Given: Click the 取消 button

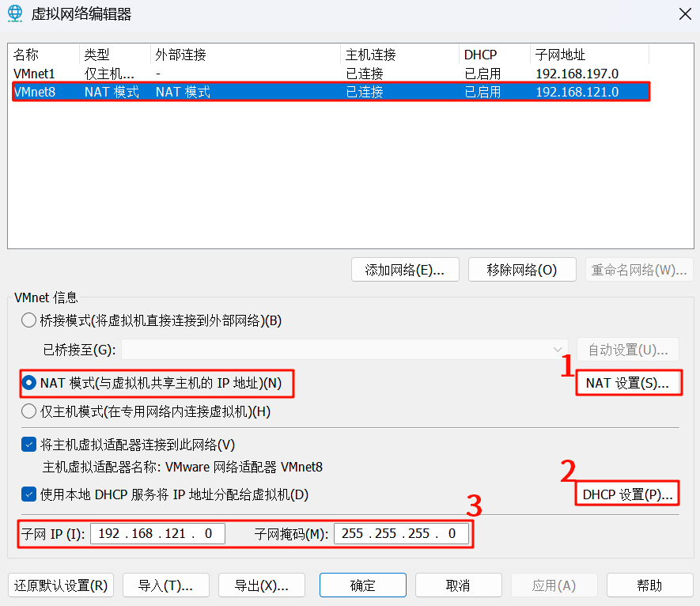Looking at the screenshot, I should [459, 585].
